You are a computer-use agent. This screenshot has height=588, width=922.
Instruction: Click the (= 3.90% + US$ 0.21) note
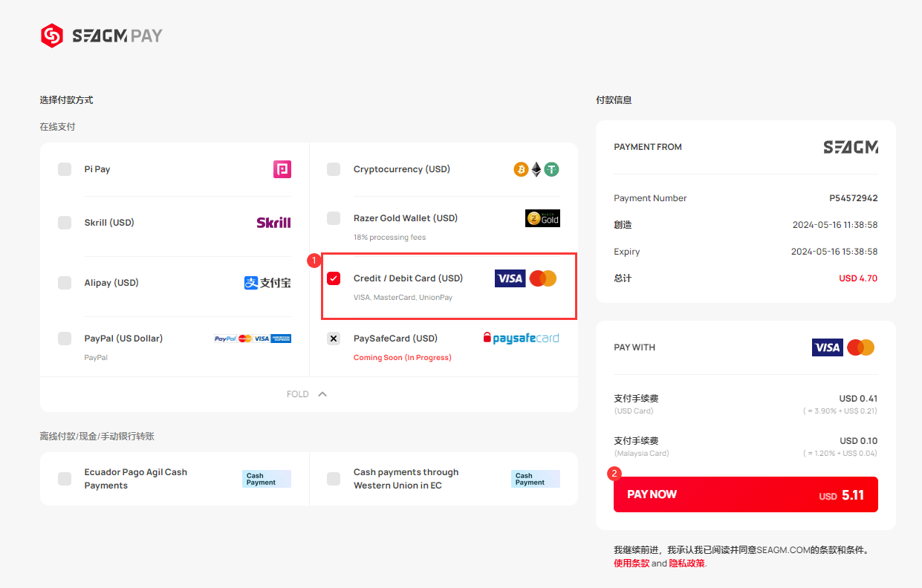click(840, 411)
